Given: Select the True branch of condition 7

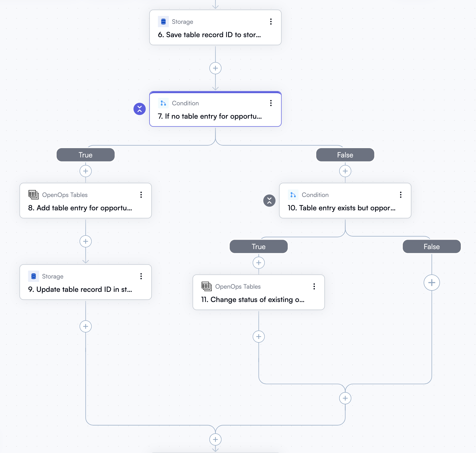Looking at the screenshot, I should [85, 155].
